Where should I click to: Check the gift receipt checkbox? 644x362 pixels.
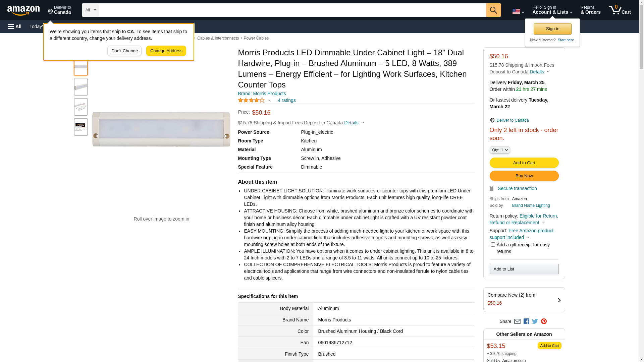coord(493,245)
